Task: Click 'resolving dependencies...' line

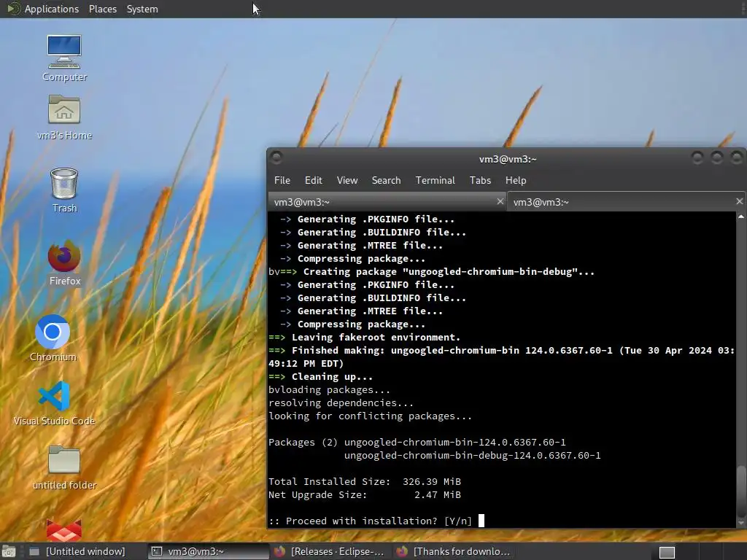Action: tap(341, 402)
